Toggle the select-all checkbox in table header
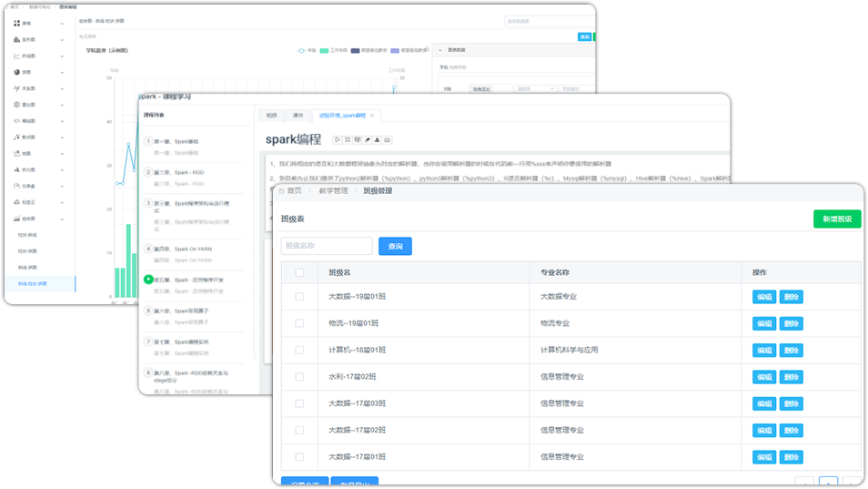Viewport: 868px width, 489px height. [299, 271]
